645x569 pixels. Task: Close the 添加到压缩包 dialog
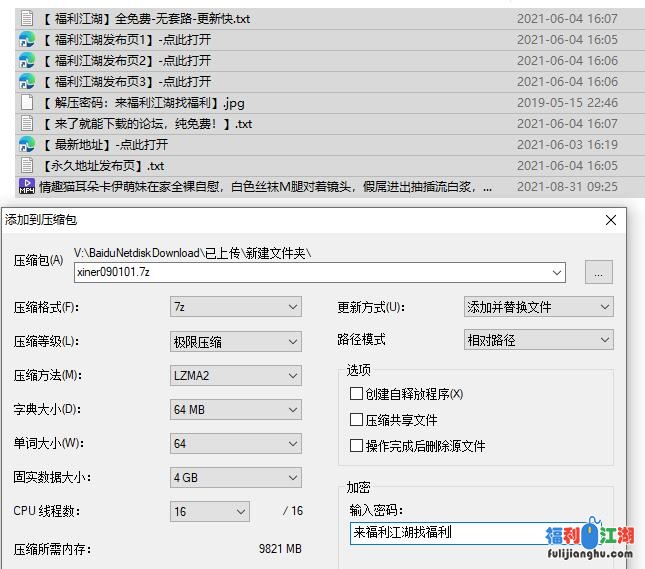[x=611, y=219]
